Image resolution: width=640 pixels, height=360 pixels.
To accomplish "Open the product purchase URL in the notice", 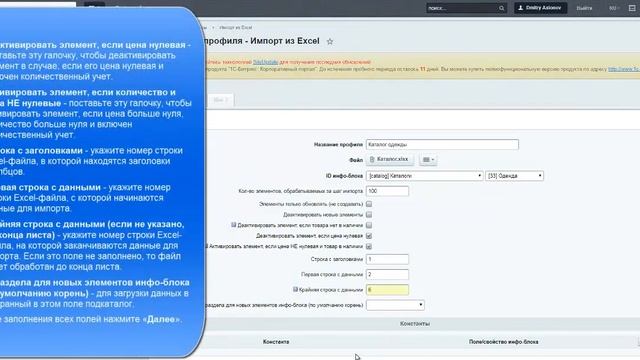I will (x=624, y=69).
